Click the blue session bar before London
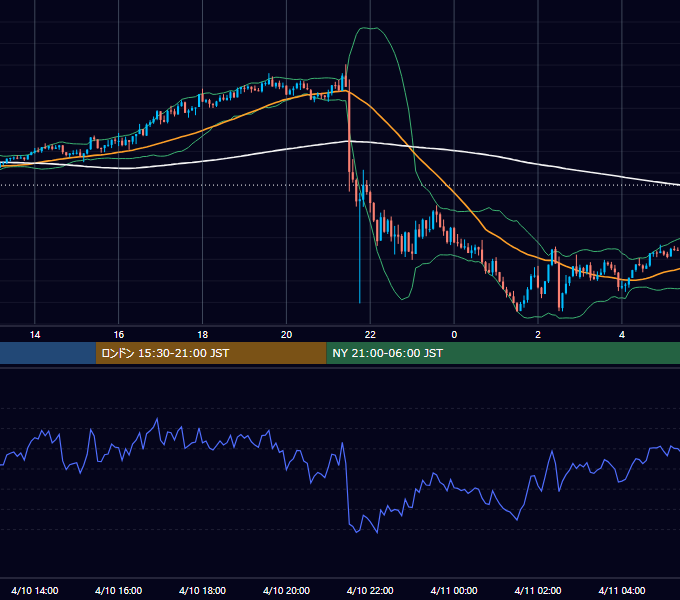This screenshot has height=600, width=680. pyautogui.click(x=48, y=353)
